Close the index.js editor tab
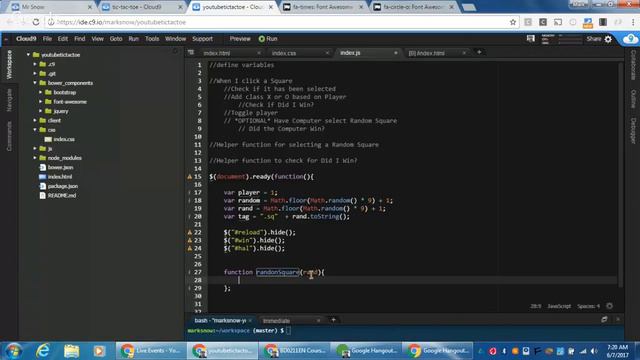This screenshot has height=360, width=640. pyautogui.click(x=396, y=53)
